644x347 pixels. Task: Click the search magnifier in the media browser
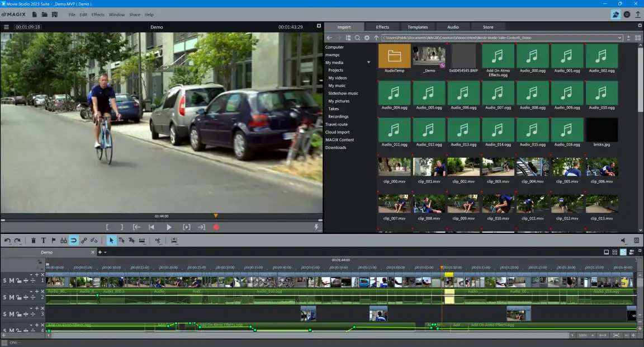[357, 37]
